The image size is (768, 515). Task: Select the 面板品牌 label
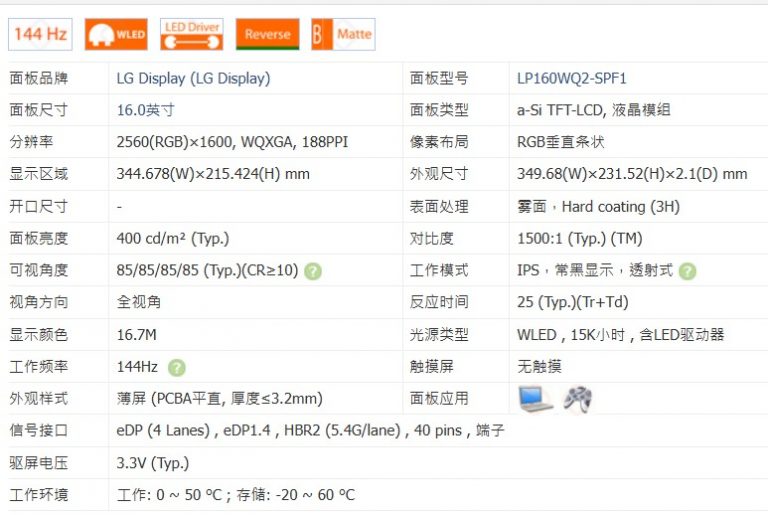39,78
